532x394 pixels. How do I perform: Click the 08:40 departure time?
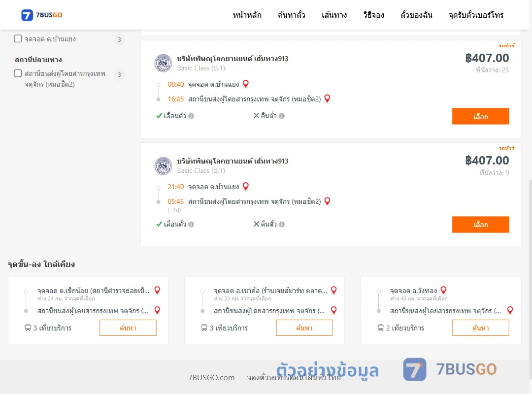176,84
